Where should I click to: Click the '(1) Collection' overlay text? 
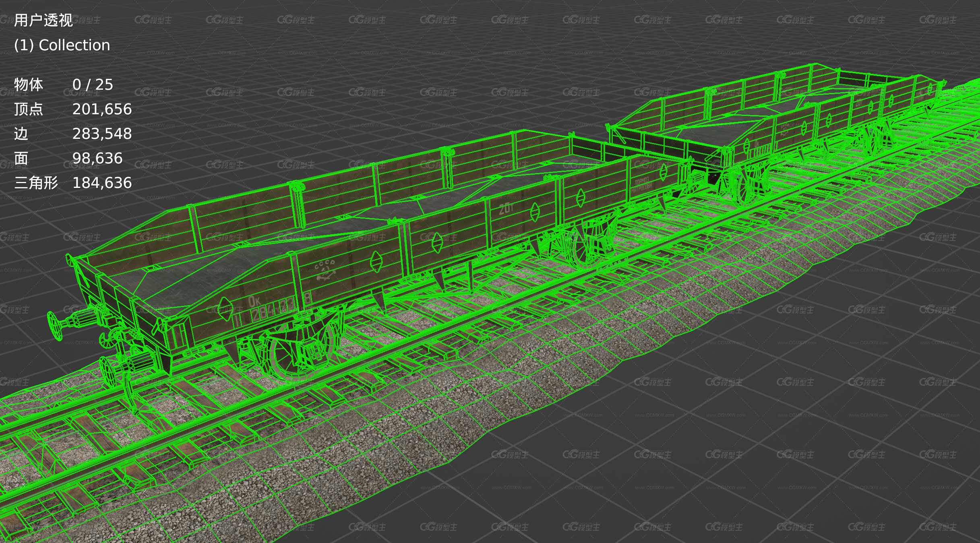pos(62,45)
